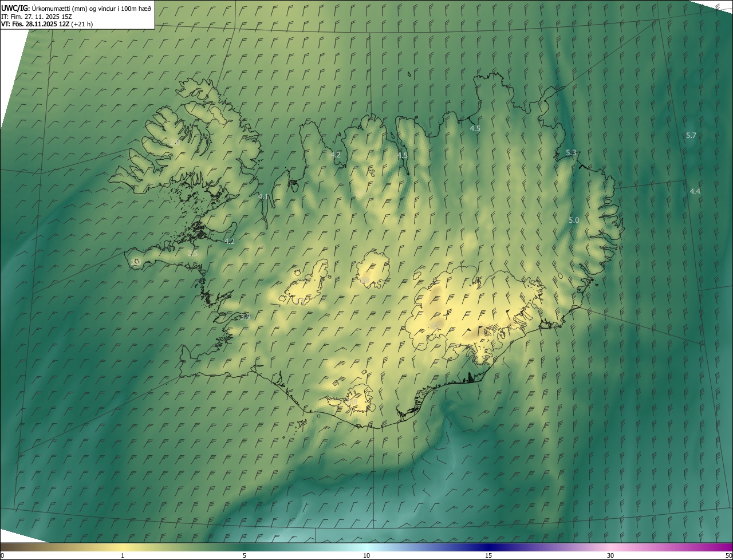This screenshot has width=733, height=560.
Task: Click the colour bar tick label 1
Action: tap(123, 555)
